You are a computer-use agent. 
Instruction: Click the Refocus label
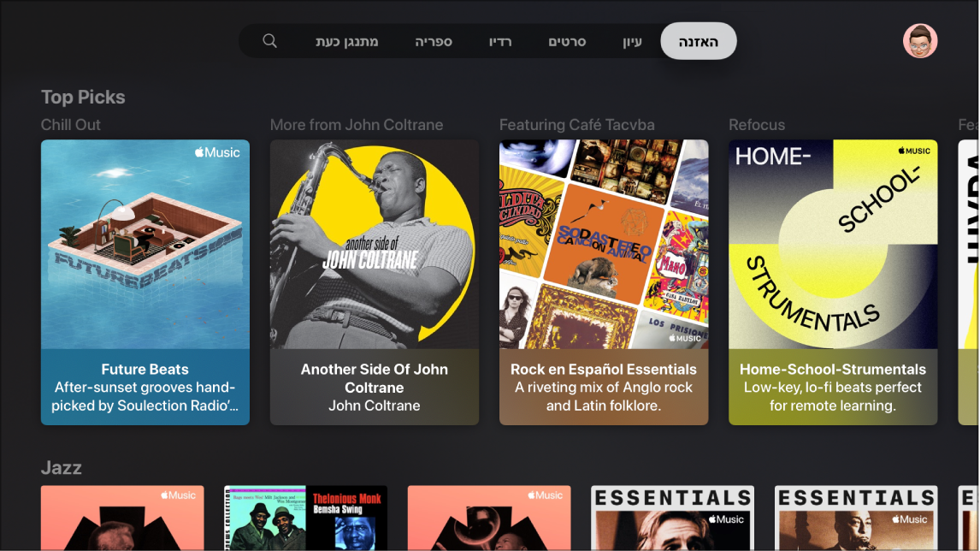757,124
